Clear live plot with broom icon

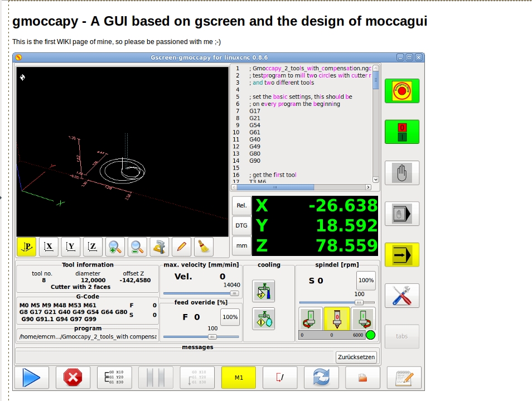coord(204,247)
